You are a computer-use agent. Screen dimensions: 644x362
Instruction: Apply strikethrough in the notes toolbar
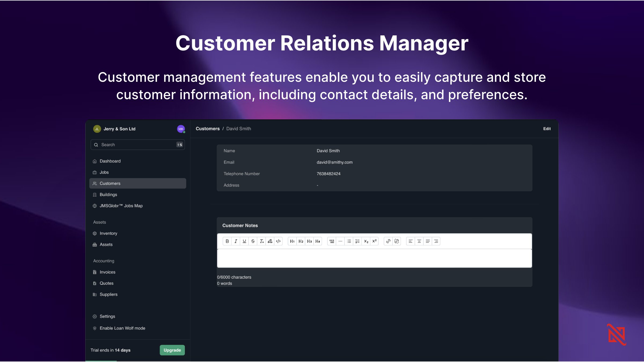253,241
